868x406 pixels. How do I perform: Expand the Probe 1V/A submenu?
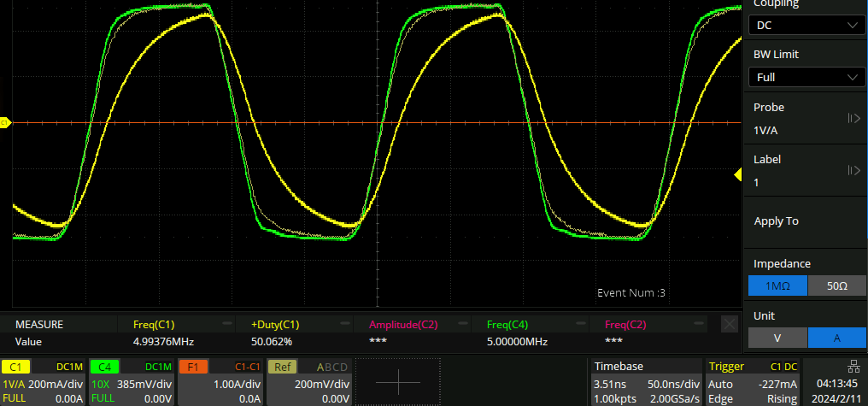[x=806, y=120]
